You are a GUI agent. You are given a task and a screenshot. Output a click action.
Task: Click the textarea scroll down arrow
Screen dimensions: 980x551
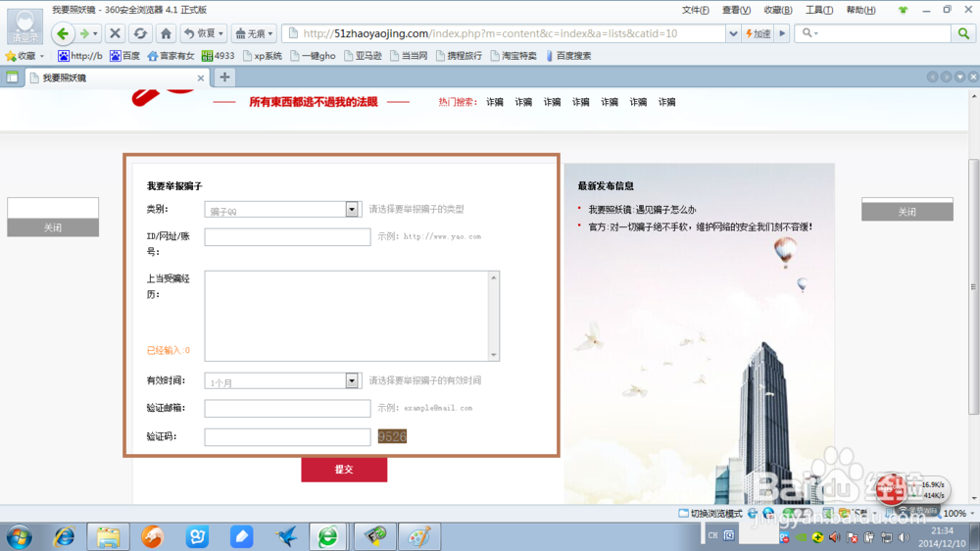494,355
